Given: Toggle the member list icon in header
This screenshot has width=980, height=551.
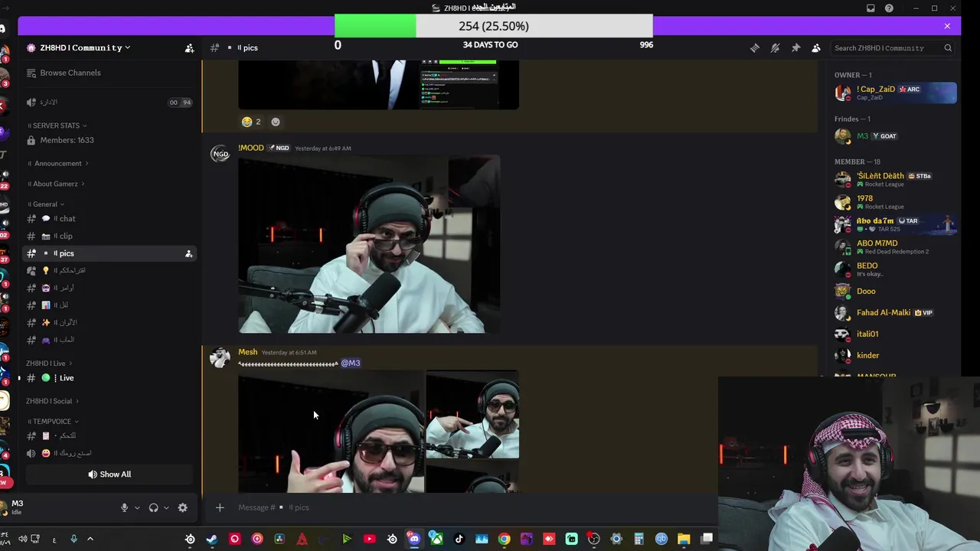Looking at the screenshot, I should point(816,47).
